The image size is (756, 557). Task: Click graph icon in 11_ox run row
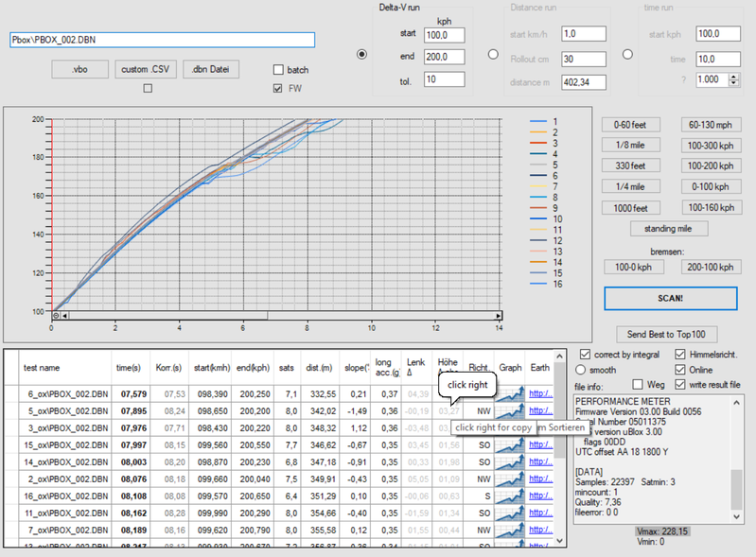pyautogui.click(x=510, y=513)
